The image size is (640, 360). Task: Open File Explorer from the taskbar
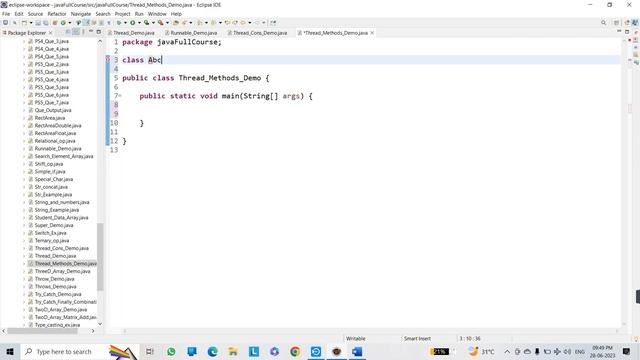pyautogui.click(x=233, y=351)
